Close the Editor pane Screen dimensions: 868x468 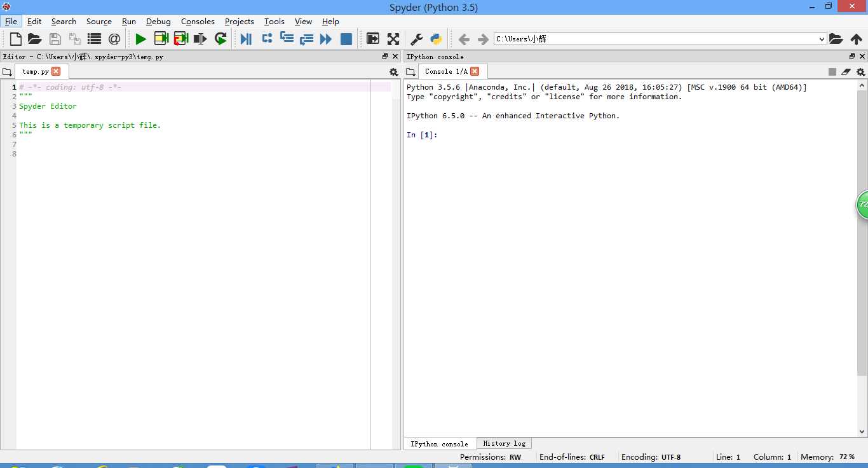coord(395,57)
